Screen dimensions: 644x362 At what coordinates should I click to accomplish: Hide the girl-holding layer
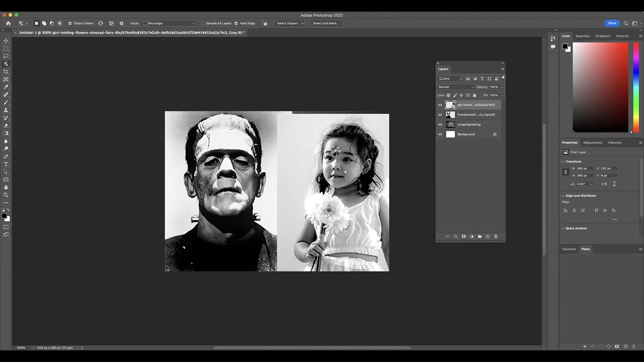click(440, 105)
